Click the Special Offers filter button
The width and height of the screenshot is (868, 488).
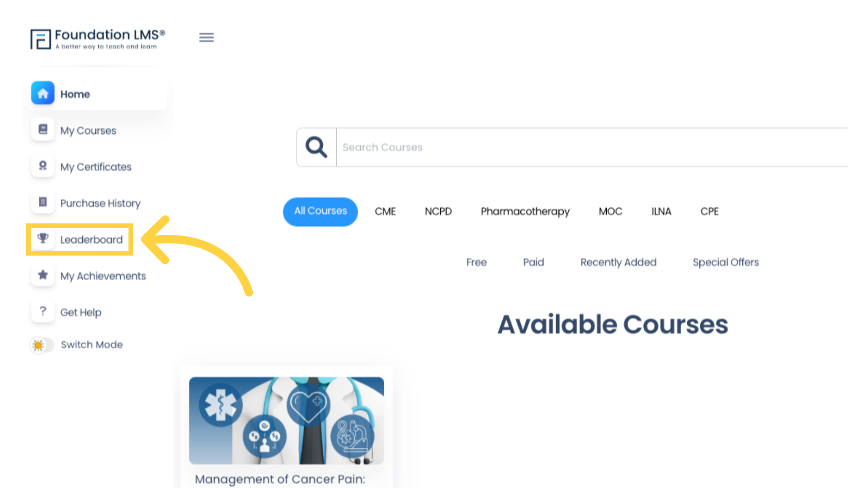725,262
